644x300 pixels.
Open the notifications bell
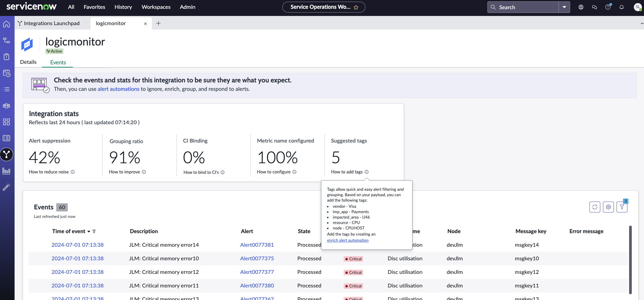(x=622, y=7)
